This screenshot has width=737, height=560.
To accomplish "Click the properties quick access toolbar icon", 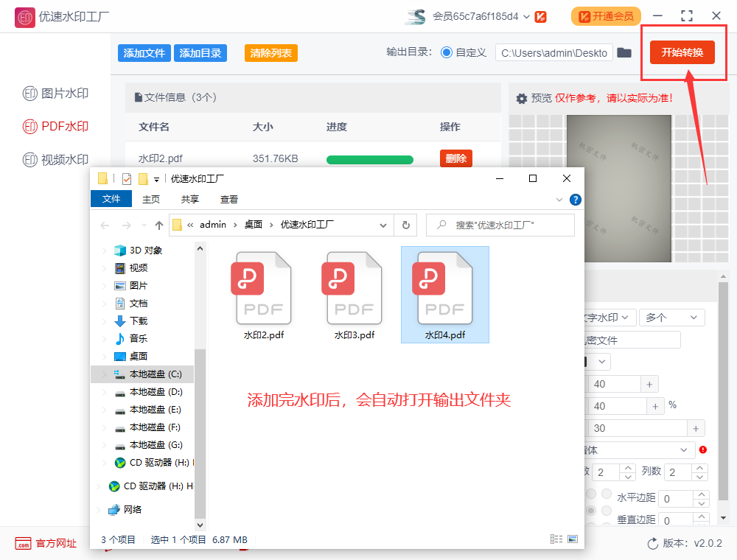I will click(x=127, y=179).
